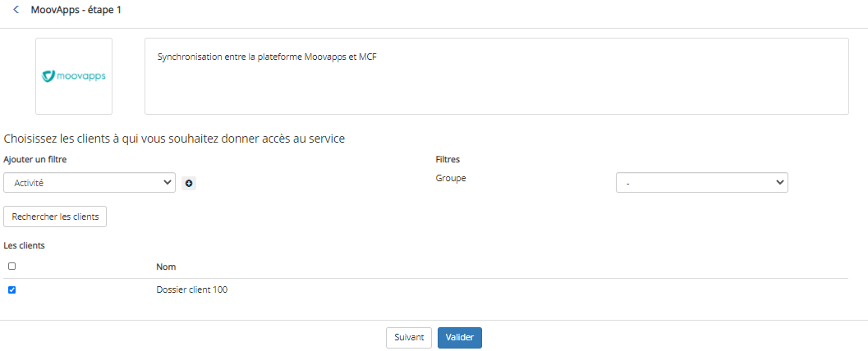
Task: Click the Suivant button
Action: point(408,338)
